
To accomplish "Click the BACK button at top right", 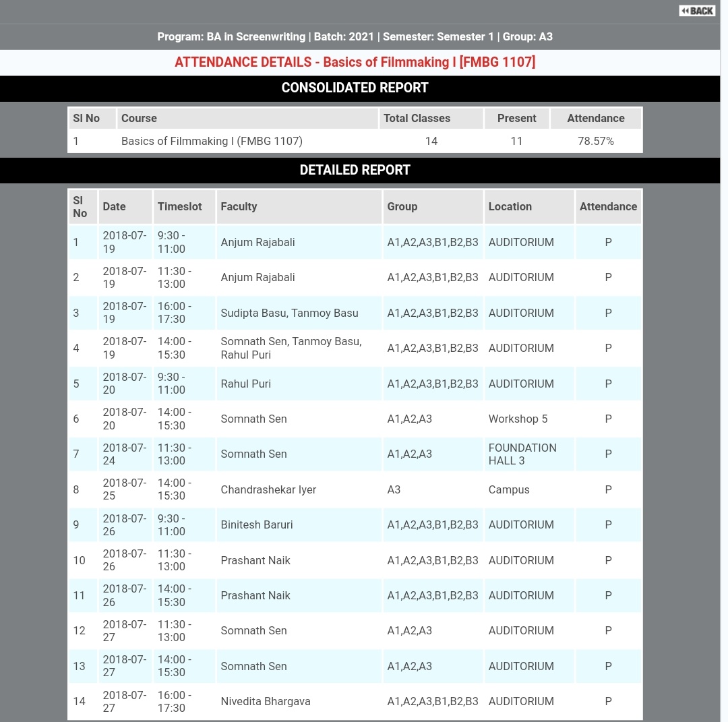I will [x=696, y=10].
